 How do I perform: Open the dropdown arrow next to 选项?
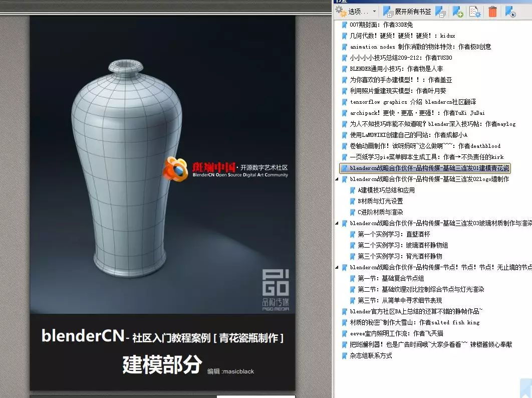pyautogui.click(x=374, y=11)
